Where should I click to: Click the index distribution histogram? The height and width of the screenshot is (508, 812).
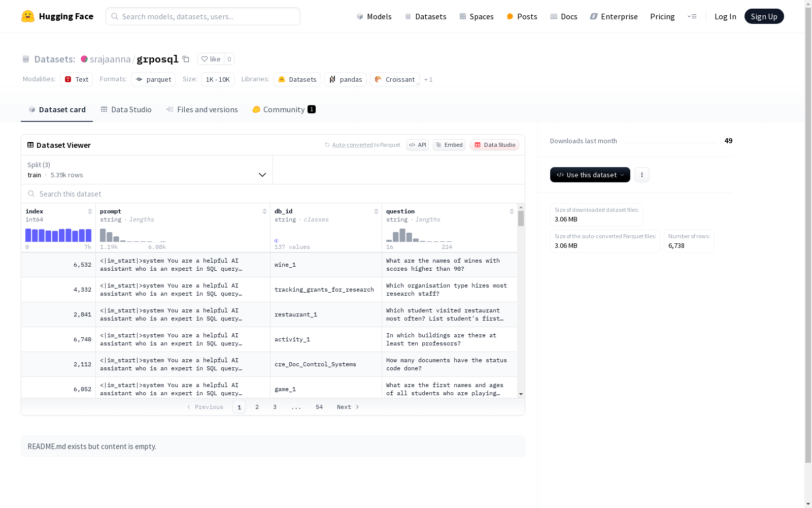click(x=58, y=235)
